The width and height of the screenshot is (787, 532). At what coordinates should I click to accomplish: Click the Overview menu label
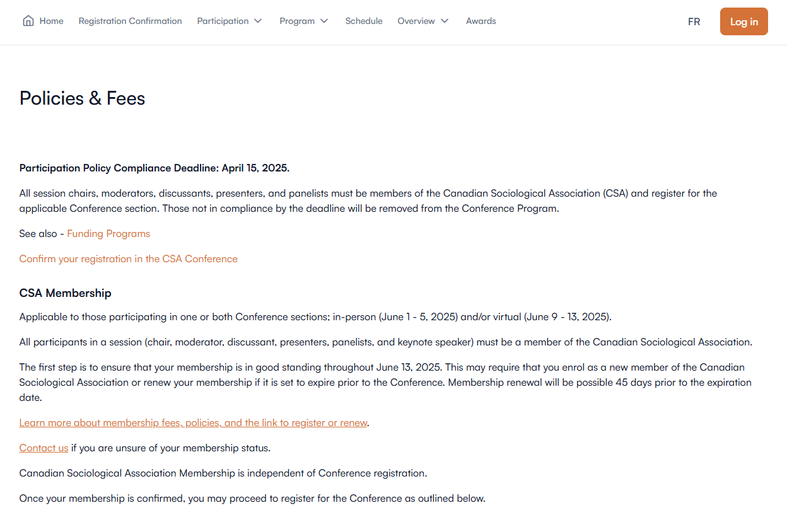[x=416, y=21]
